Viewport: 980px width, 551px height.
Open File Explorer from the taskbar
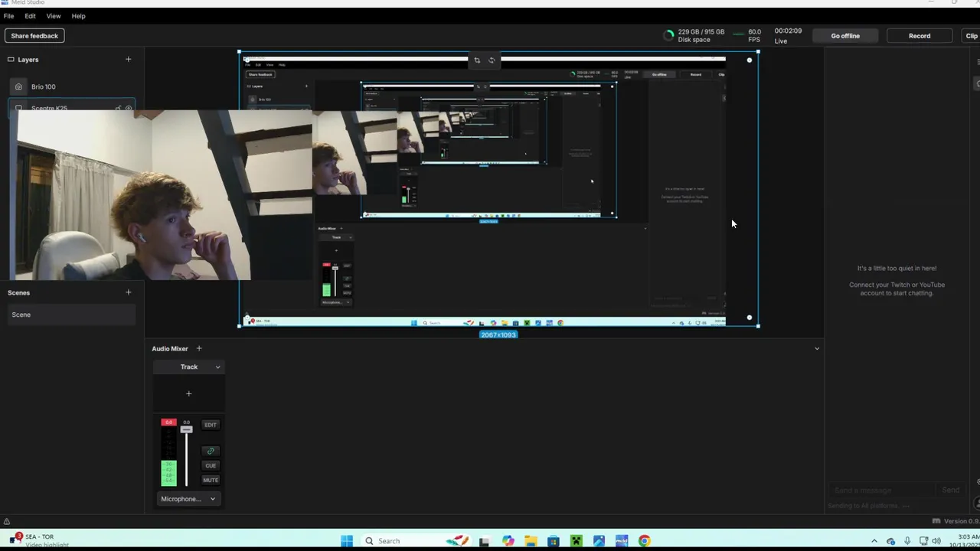[x=531, y=541]
